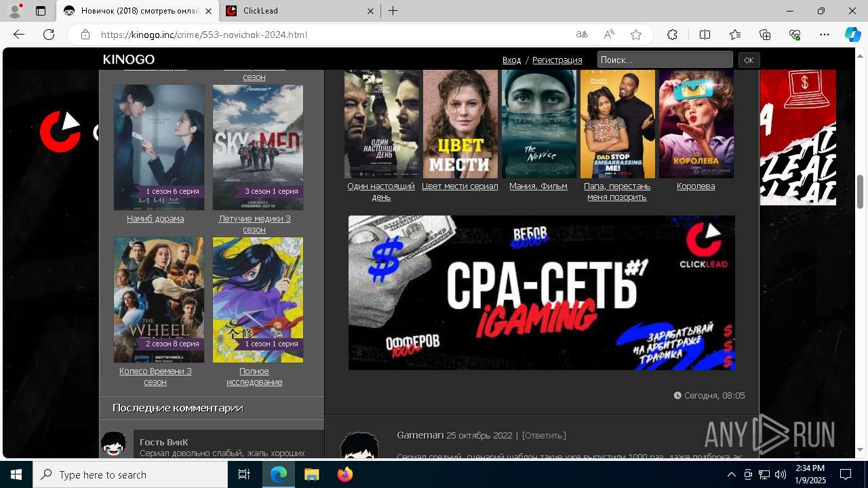Open Один настоящий день poster
Screen dimensions: 868x488
[381, 124]
